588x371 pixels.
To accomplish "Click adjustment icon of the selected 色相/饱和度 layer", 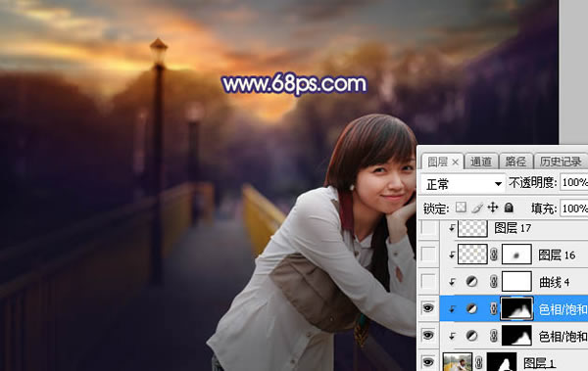I will (x=471, y=308).
